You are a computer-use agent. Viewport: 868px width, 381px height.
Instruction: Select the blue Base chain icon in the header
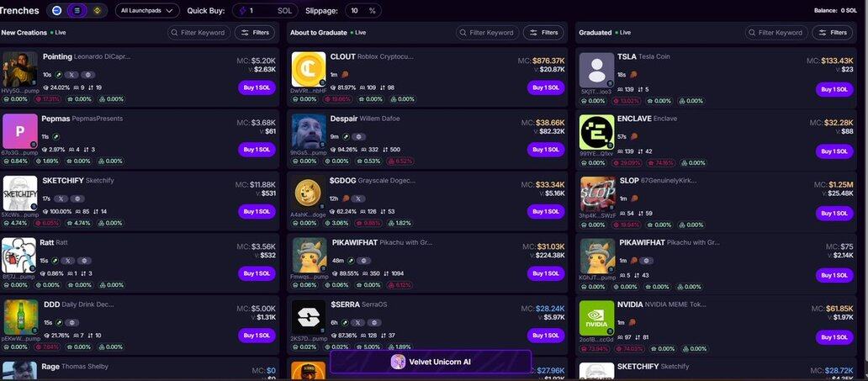point(57,11)
